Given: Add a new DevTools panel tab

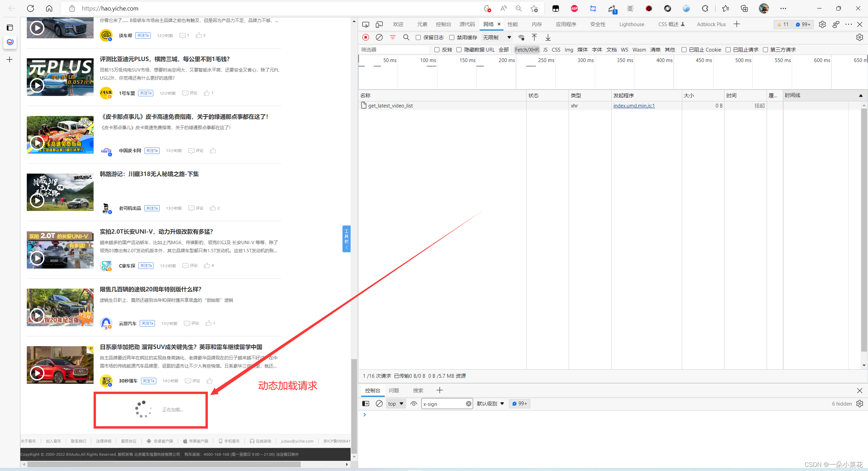Looking at the screenshot, I should pyautogui.click(x=736, y=24).
